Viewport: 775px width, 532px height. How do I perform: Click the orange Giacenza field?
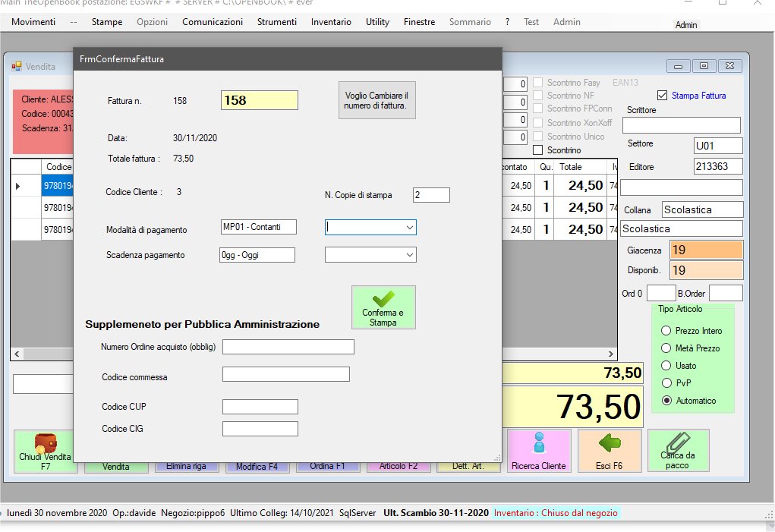[x=706, y=250]
